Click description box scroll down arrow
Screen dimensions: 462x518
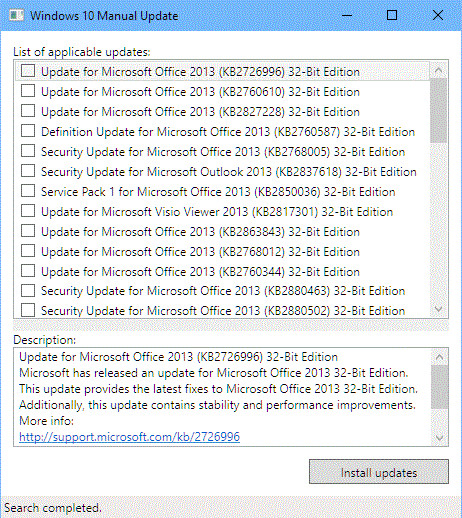439,438
